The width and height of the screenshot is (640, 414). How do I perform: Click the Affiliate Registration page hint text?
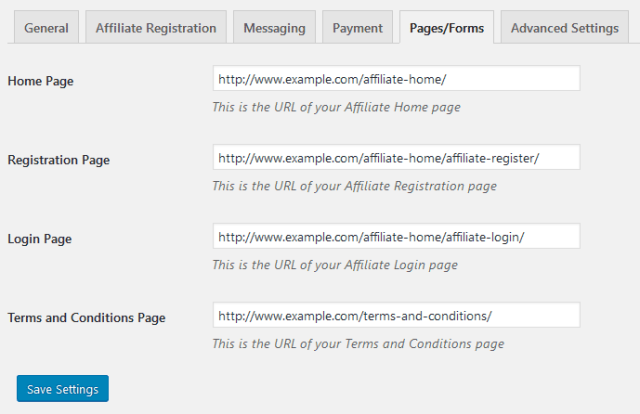coord(354,185)
